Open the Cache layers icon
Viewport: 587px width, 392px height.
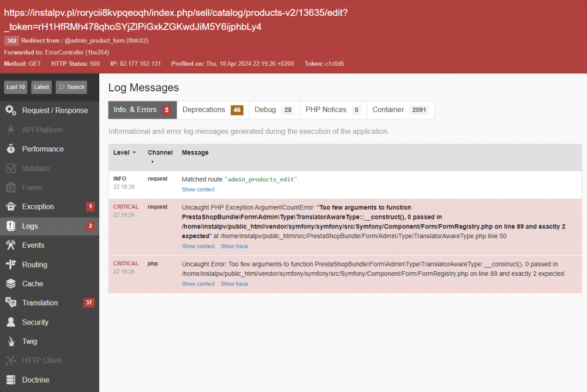[11, 284]
